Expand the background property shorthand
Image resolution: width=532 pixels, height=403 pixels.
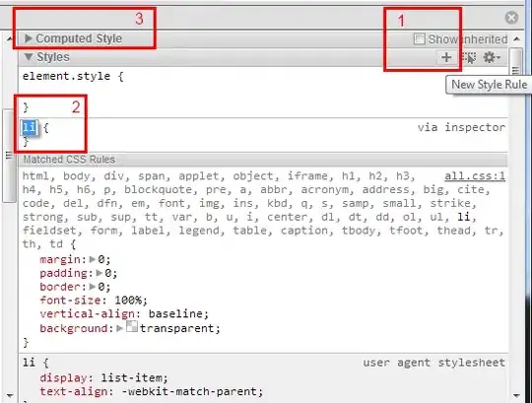coord(119,328)
